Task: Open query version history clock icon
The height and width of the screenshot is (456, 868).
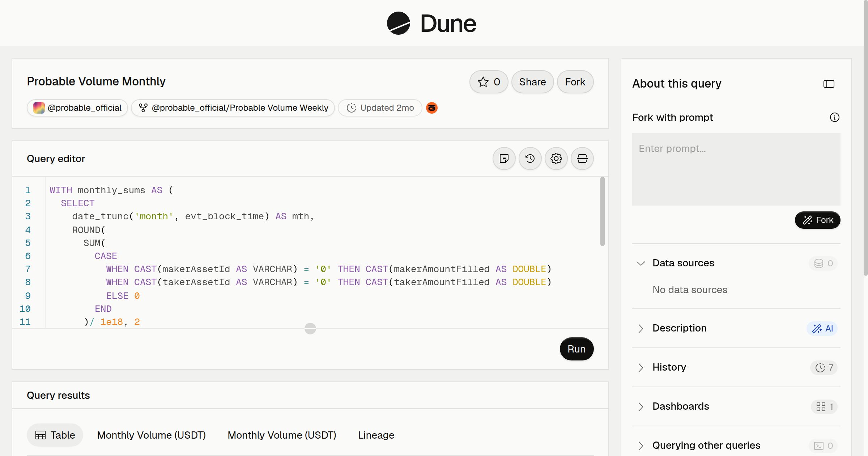Action: point(530,159)
